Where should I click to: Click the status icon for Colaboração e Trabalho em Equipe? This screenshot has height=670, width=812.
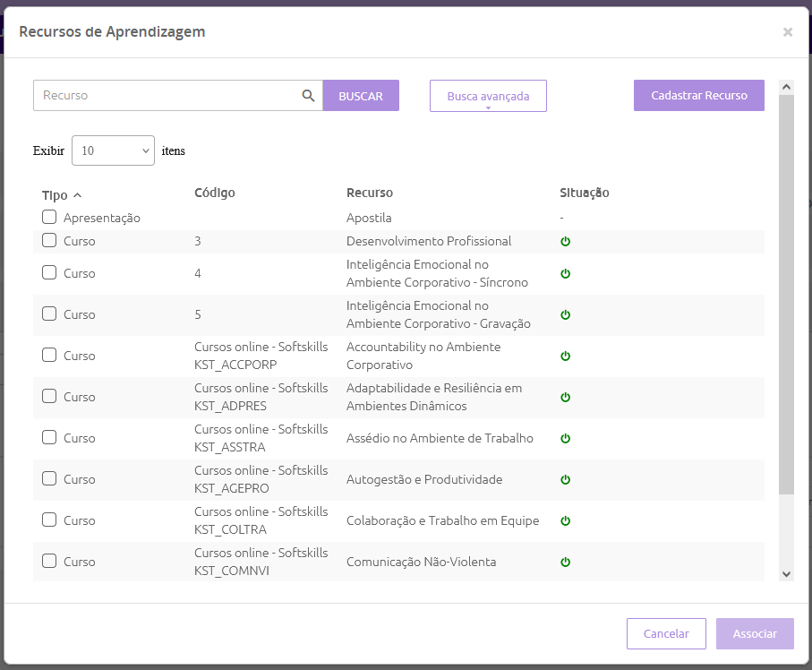click(x=566, y=520)
